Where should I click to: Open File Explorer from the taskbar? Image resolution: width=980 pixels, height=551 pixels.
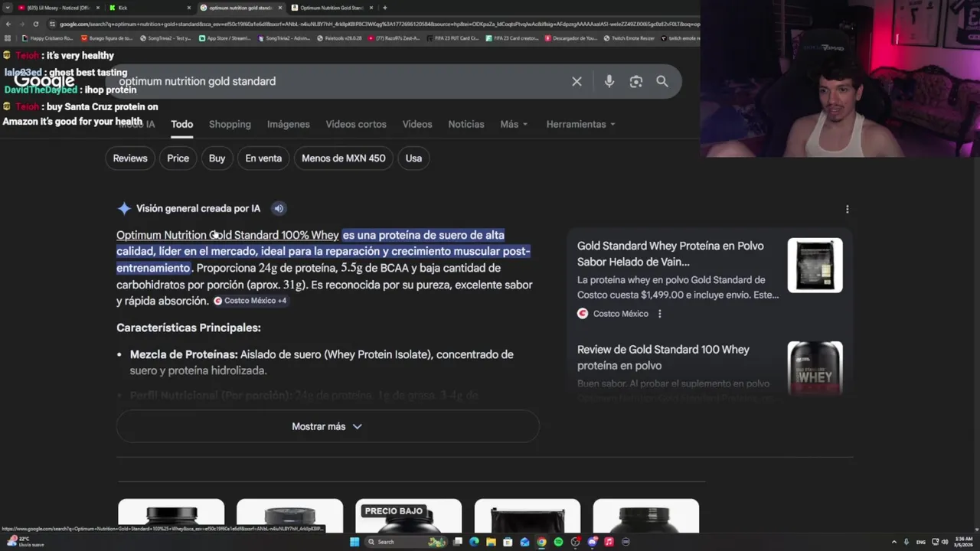[491, 542]
